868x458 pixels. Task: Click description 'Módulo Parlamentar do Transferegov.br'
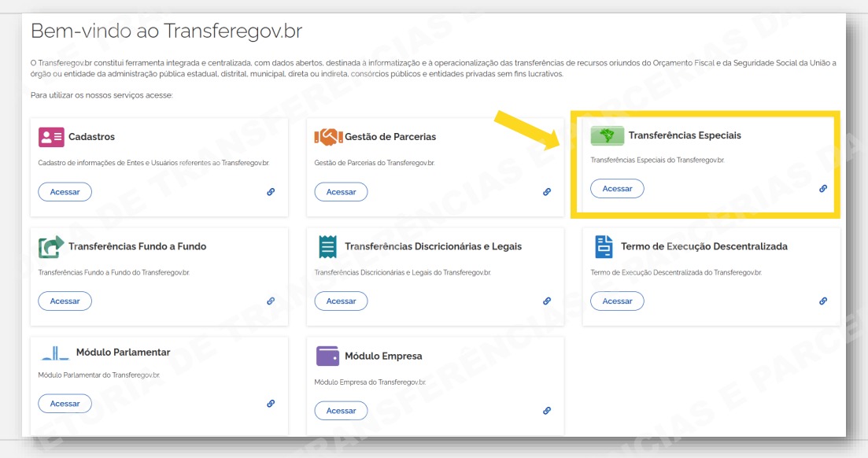click(x=99, y=375)
